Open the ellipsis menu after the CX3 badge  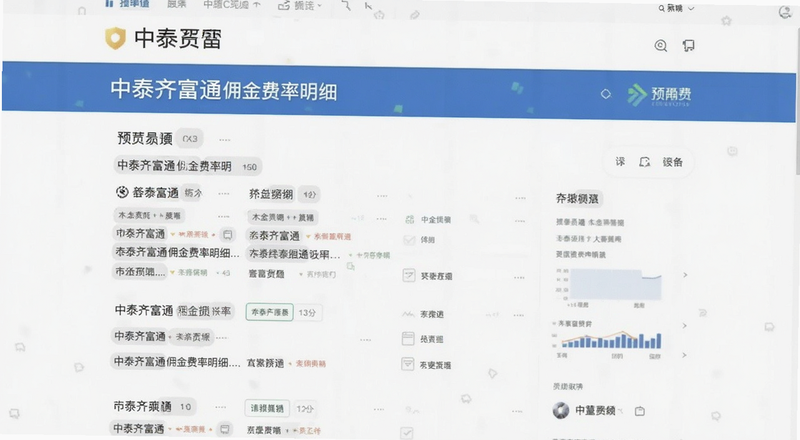tap(224, 139)
